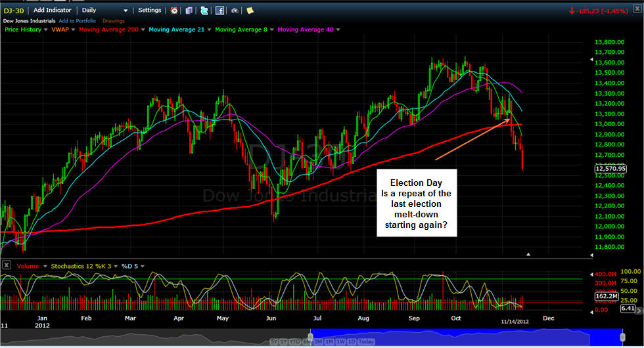Select the Today range button
This screenshot has height=348, width=644.
tap(366, 341)
